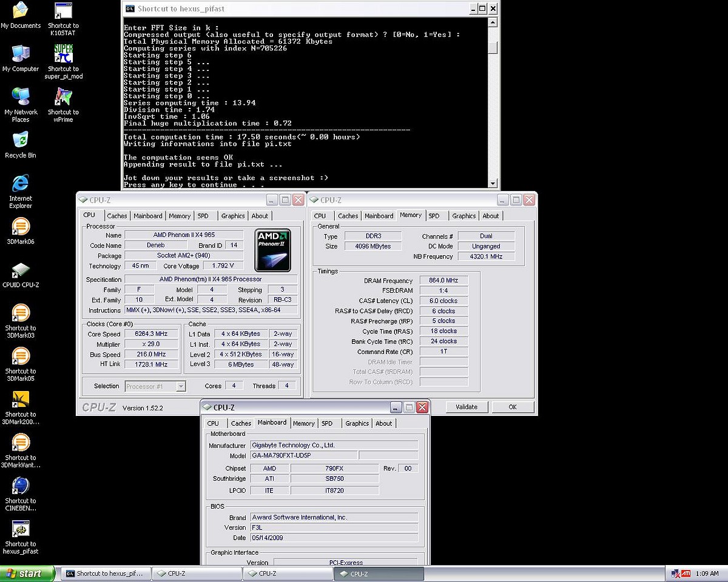Viewport: 728px width, 582px height.
Task: Open SPD tab in CPU window
Action: point(203,216)
